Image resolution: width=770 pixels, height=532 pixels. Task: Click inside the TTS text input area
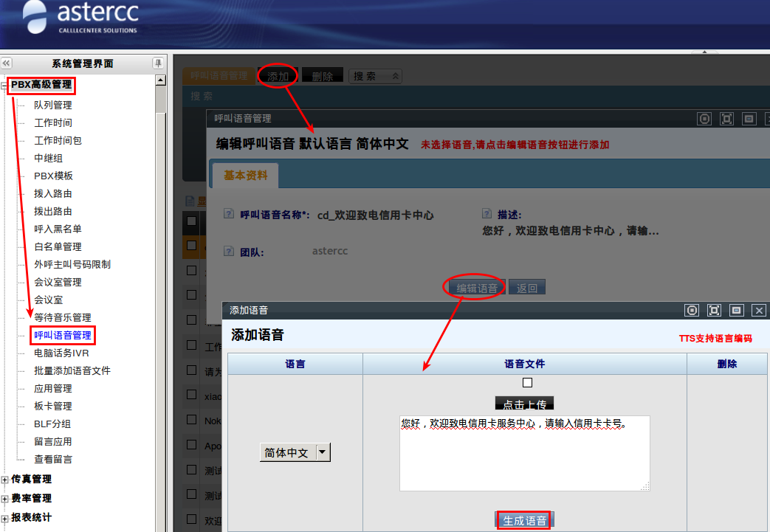[524, 457]
